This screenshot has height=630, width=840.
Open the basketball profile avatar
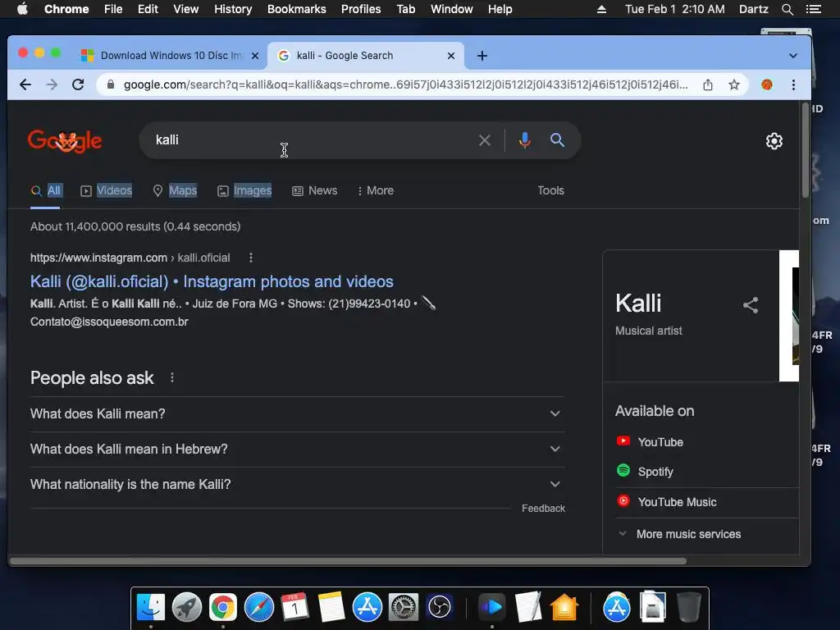coord(767,84)
